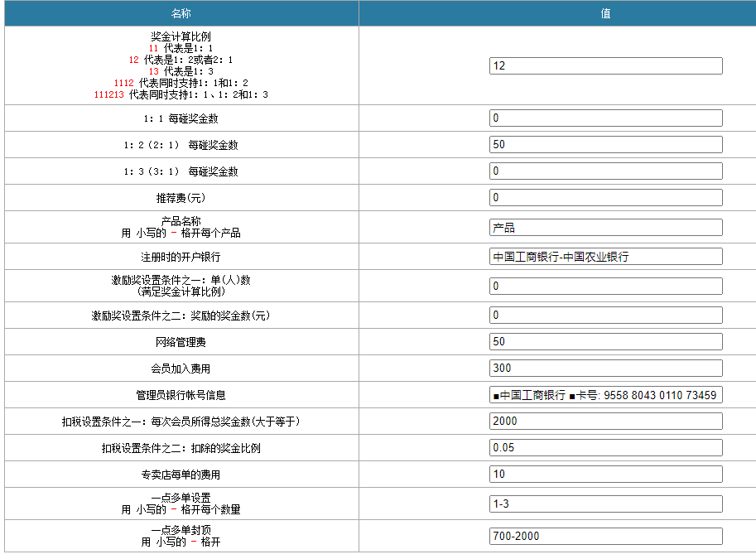Viewport: 756px width, 559px height.
Task: Click the 注册时的开户银行 input field
Action: tap(605, 257)
